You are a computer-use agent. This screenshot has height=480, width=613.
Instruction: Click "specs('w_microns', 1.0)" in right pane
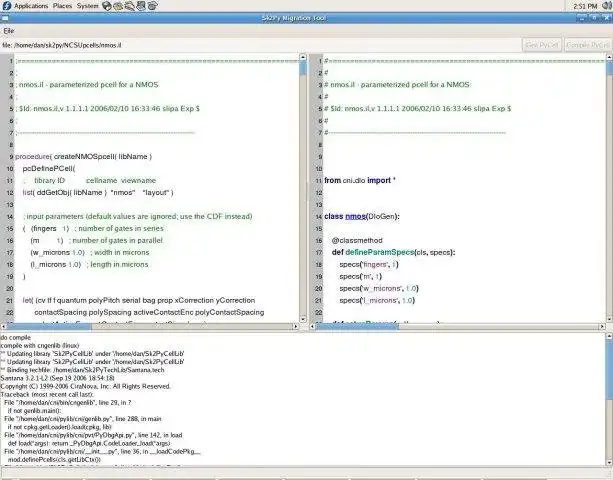pyautogui.click(x=379, y=288)
